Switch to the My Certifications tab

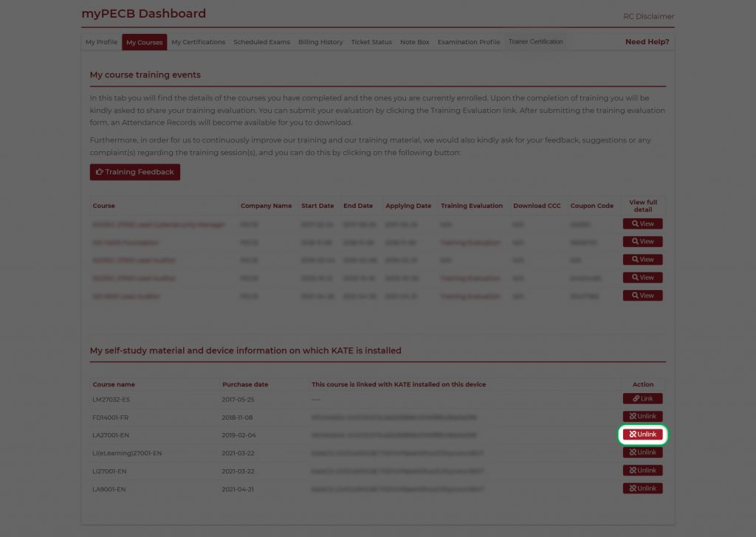coord(198,42)
